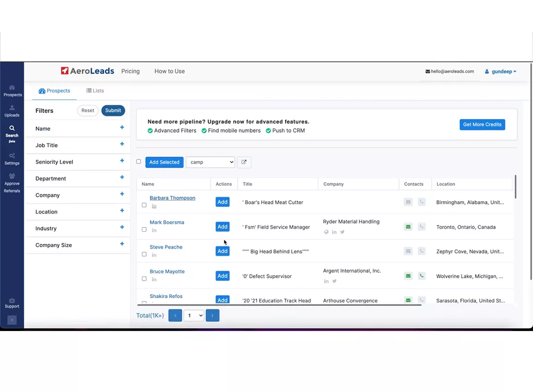Click the page's vertical scrollbar

(531, 171)
